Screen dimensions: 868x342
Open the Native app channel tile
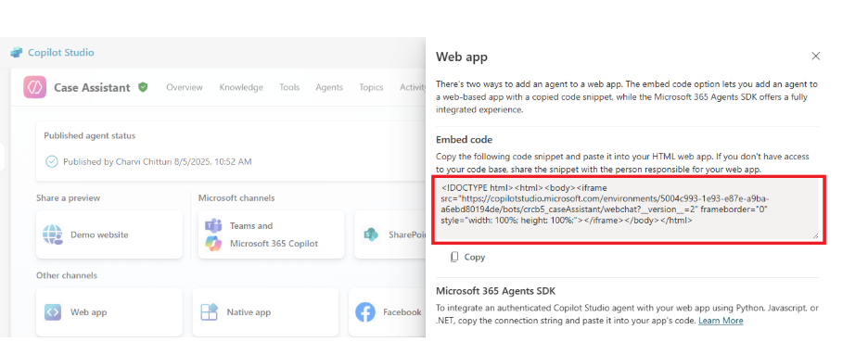tap(266, 312)
